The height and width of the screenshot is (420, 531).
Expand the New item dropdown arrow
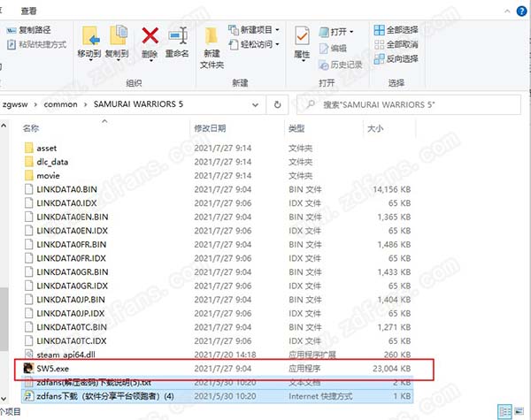(x=277, y=30)
